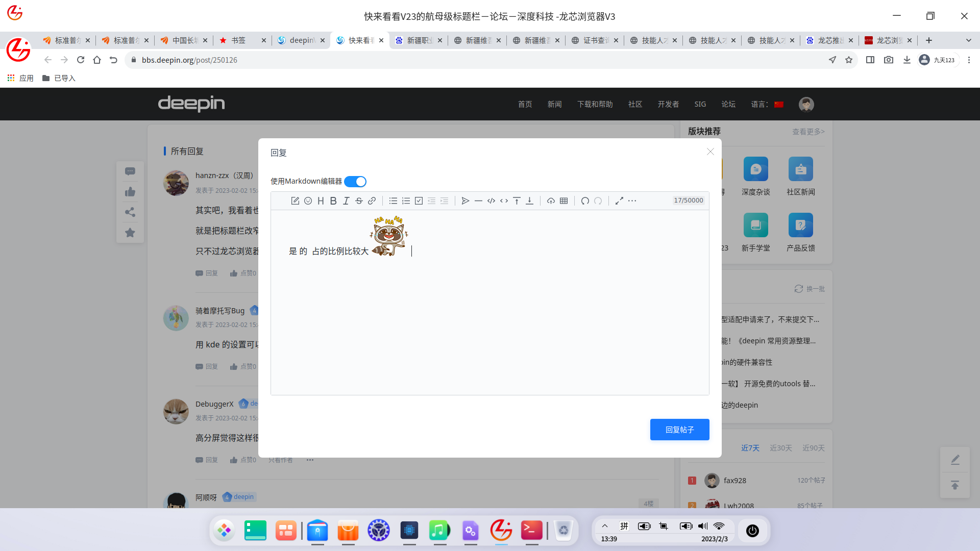
Task: Click the 回复帖子 submit button
Action: [679, 430]
